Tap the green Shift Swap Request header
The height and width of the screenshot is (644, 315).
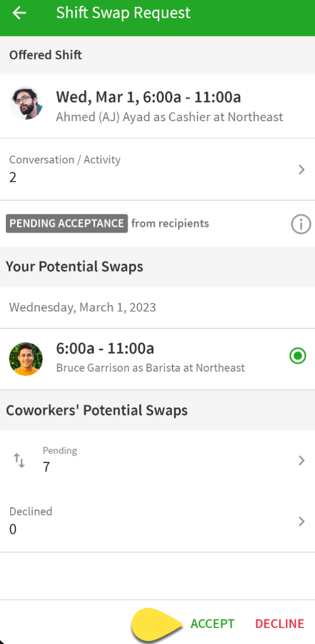coord(123,12)
